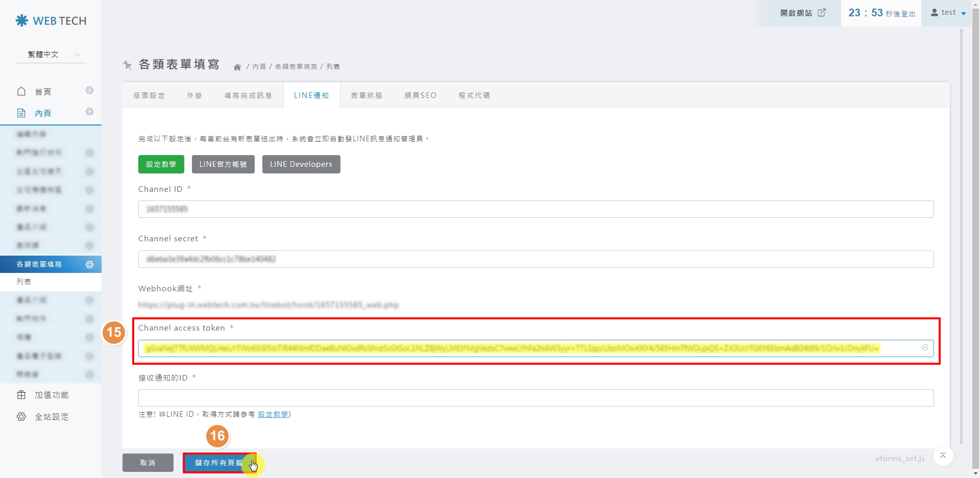Screen dimensions: 980x478
Task: Click the gear icon beside 首頁
Action: 89,91
